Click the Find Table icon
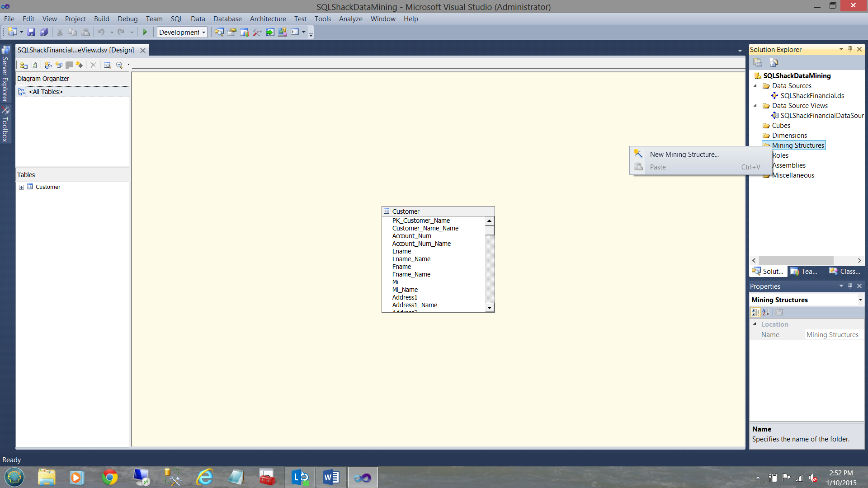 [x=107, y=65]
